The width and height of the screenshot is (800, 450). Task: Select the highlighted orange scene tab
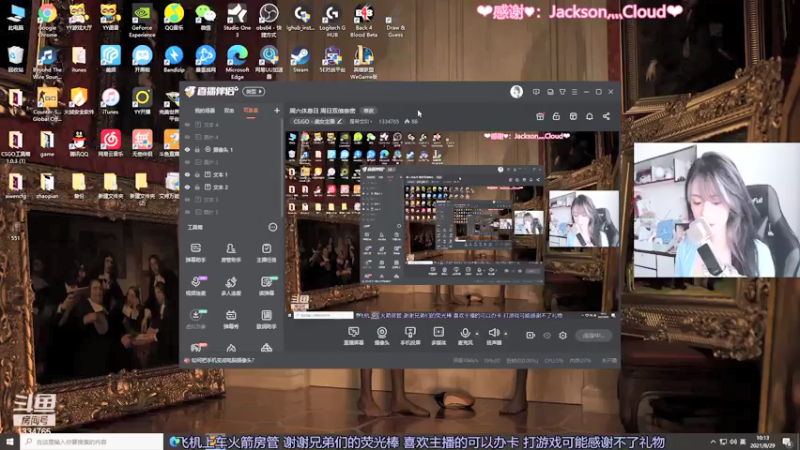(251, 110)
